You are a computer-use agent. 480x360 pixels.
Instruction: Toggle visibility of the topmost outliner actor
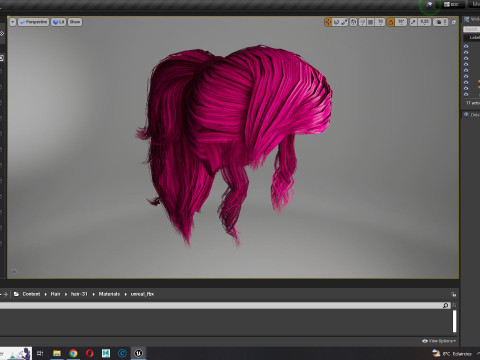[x=466, y=46]
